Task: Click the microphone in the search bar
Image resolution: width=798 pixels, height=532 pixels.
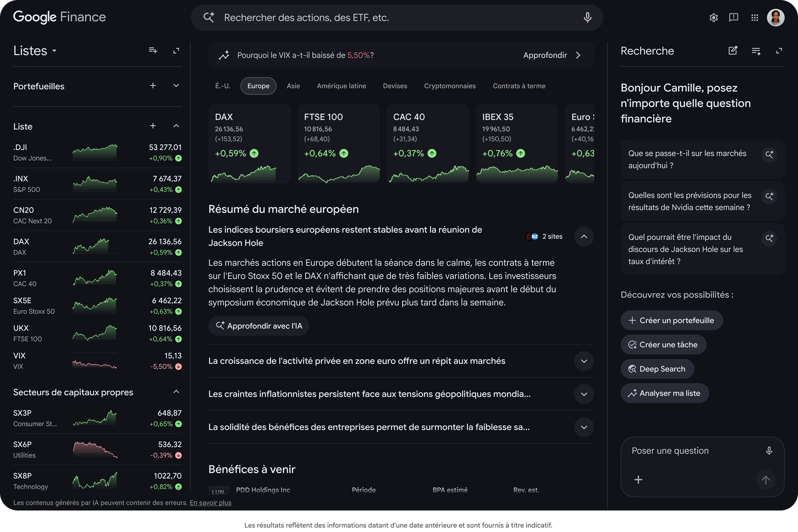Action: (x=587, y=17)
